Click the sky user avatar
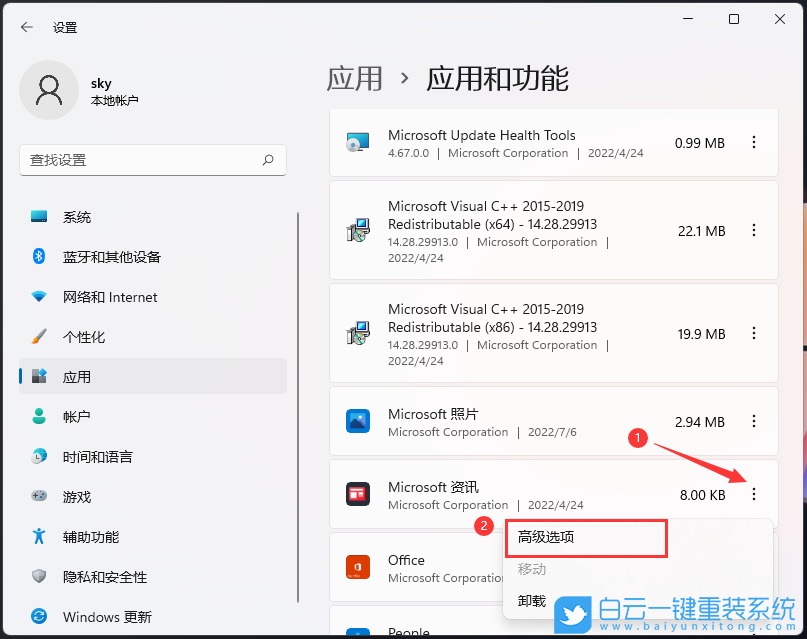Screen dimensions: 807x639 [x=48, y=90]
